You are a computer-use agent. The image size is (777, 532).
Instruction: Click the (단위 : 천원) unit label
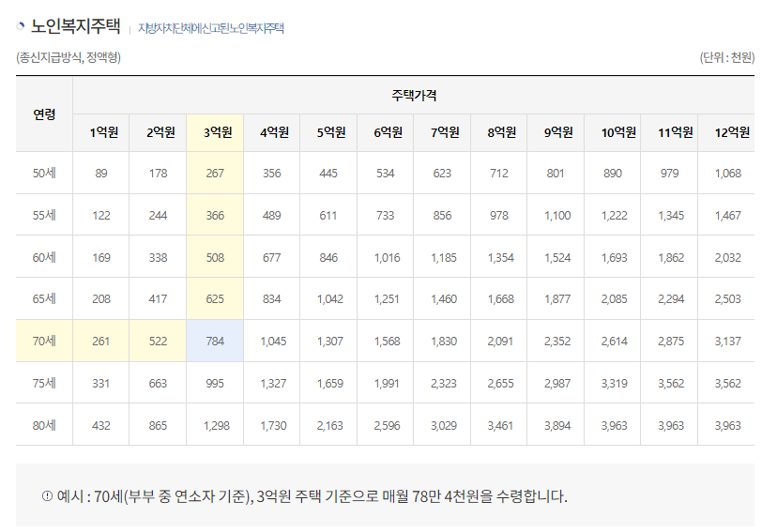coord(727,57)
